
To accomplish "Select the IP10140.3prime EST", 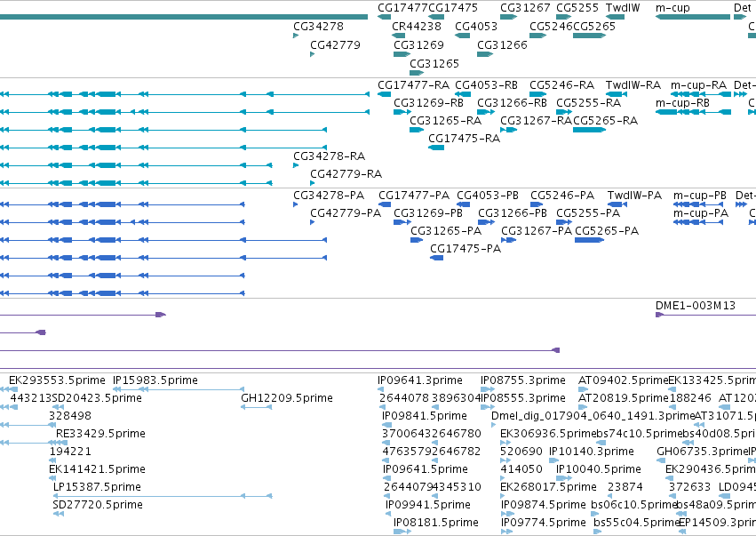I will (x=553, y=460).
